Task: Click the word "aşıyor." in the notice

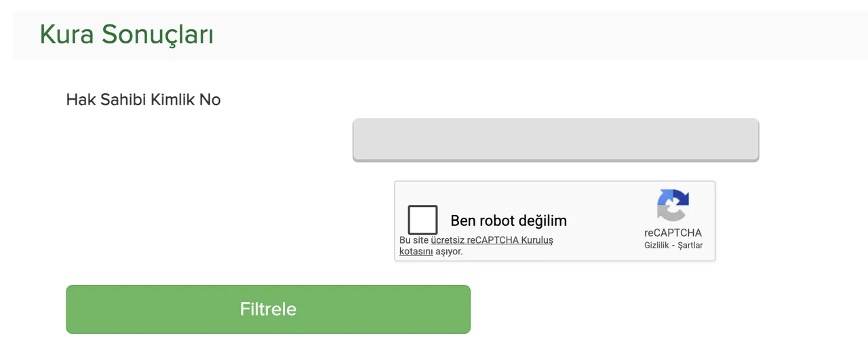Action: coord(449,251)
